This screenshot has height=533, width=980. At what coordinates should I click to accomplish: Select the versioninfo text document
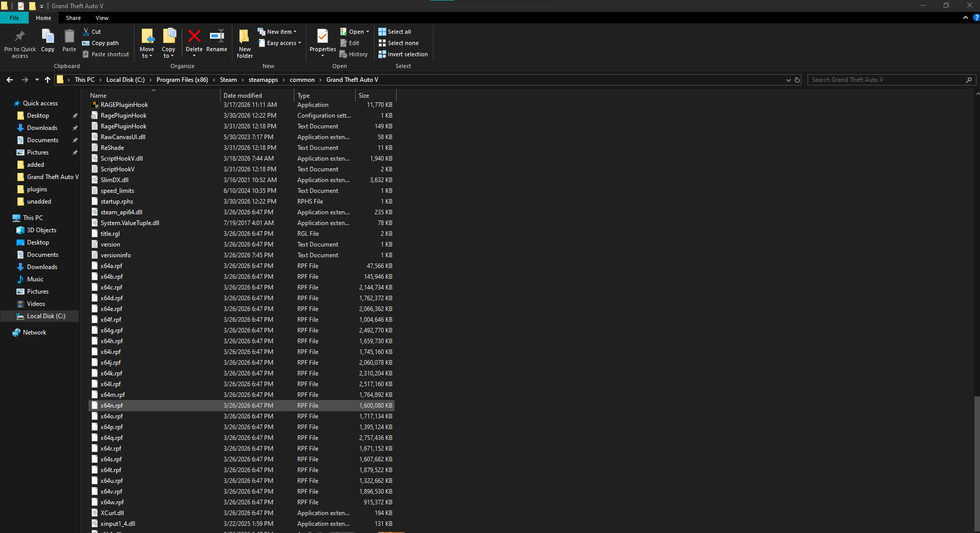click(242, 255)
